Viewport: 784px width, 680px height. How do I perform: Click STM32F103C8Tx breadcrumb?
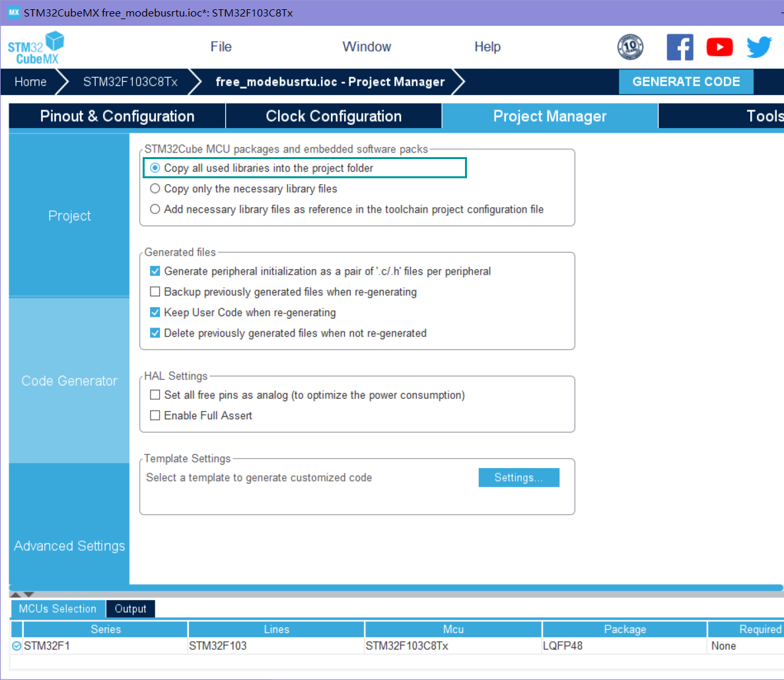point(130,81)
